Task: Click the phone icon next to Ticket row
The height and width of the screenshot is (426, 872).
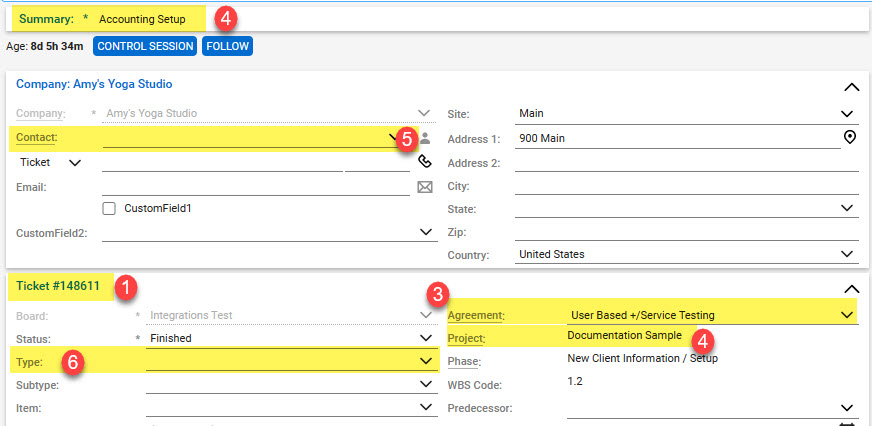Action: tap(425, 161)
